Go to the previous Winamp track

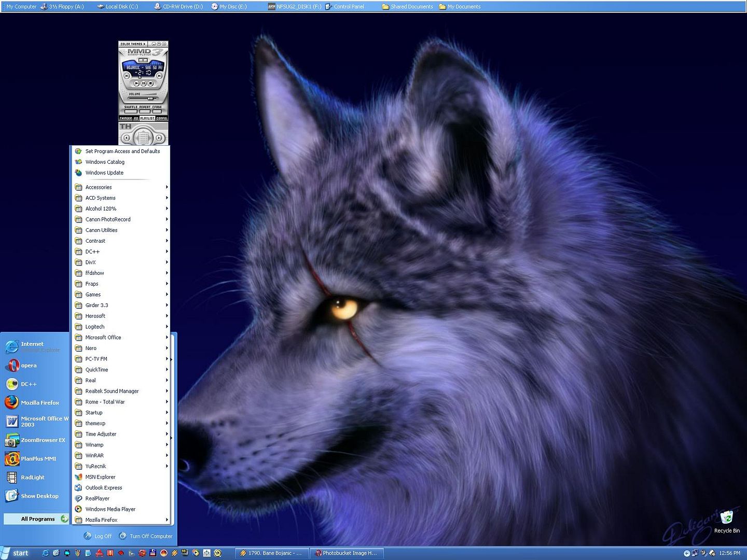coord(127,76)
